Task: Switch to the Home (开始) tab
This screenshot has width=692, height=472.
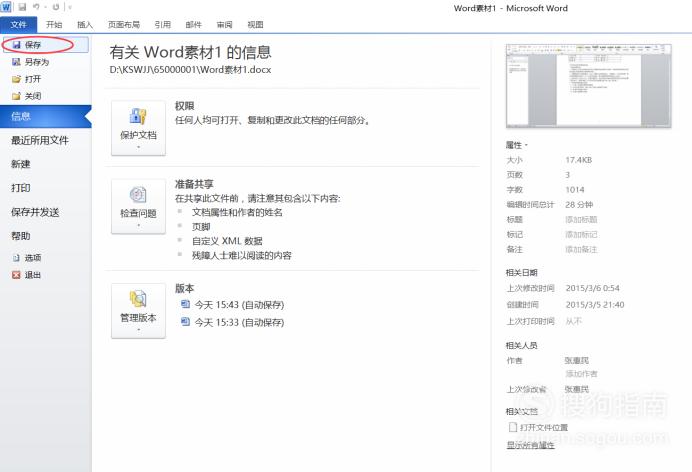Action: tap(54, 25)
